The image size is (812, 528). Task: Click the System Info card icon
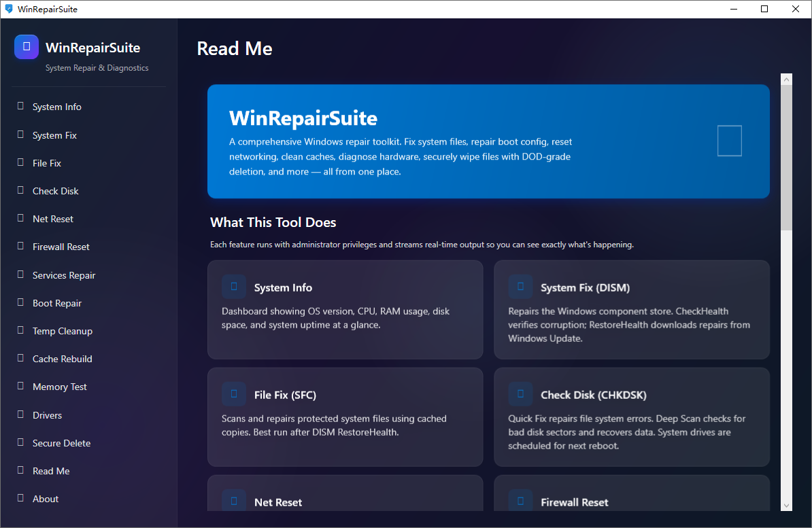[x=234, y=287]
